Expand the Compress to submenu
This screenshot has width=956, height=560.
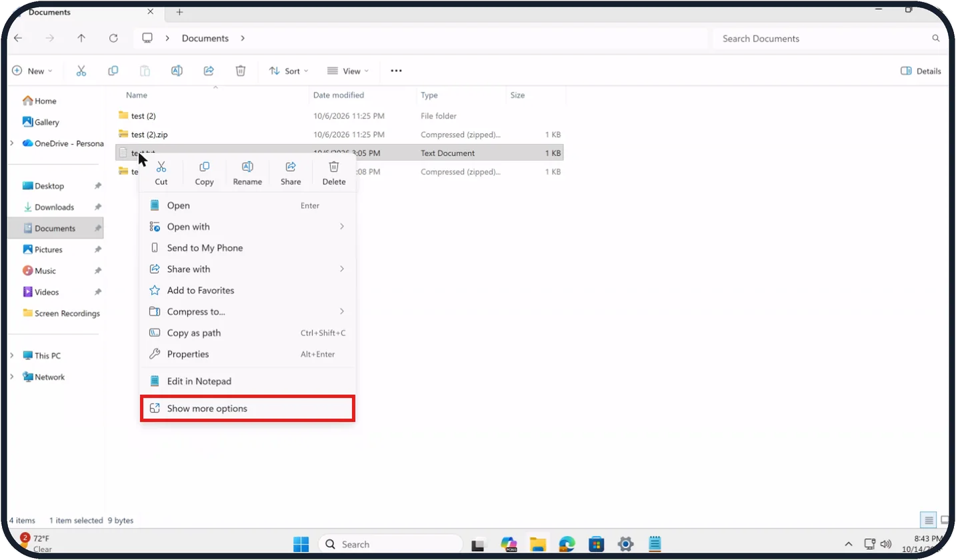pos(247,311)
